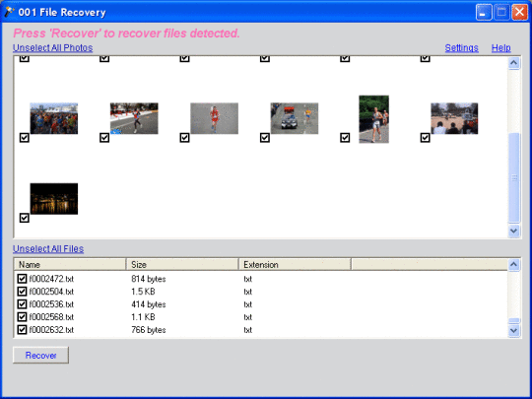Click Unselect All Photos link
The image size is (532, 399).
coord(52,48)
